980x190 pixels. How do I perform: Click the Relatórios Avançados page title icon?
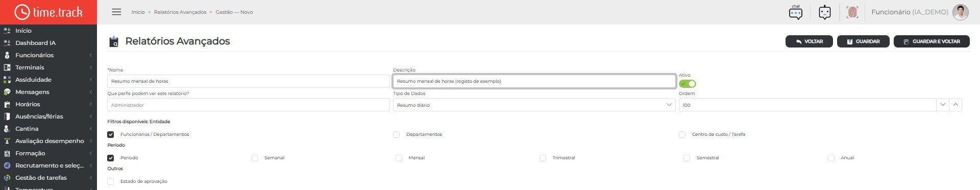[x=114, y=42]
